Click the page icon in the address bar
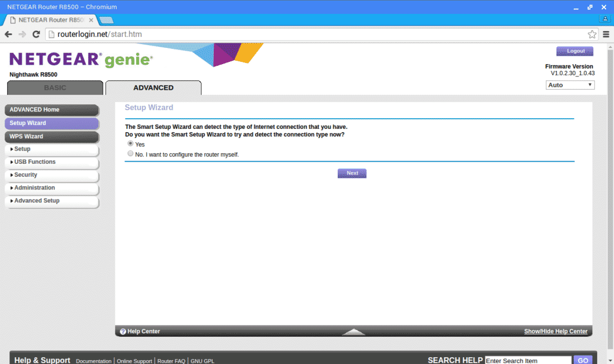 (51, 35)
